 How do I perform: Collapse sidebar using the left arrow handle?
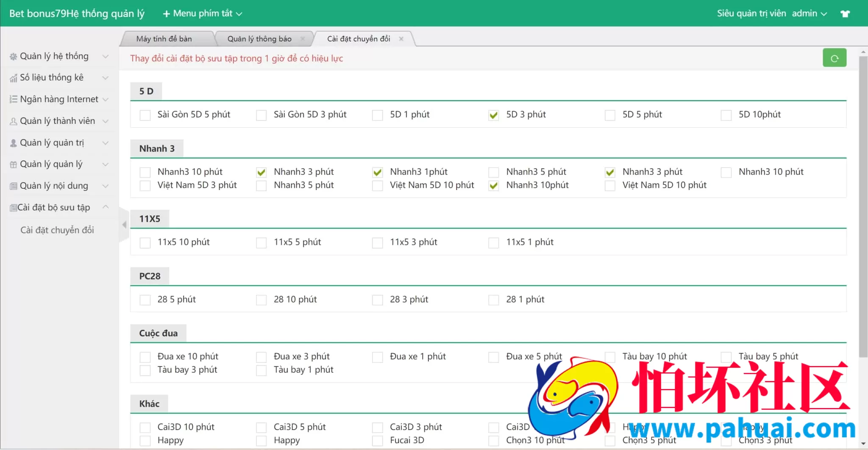(x=124, y=225)
